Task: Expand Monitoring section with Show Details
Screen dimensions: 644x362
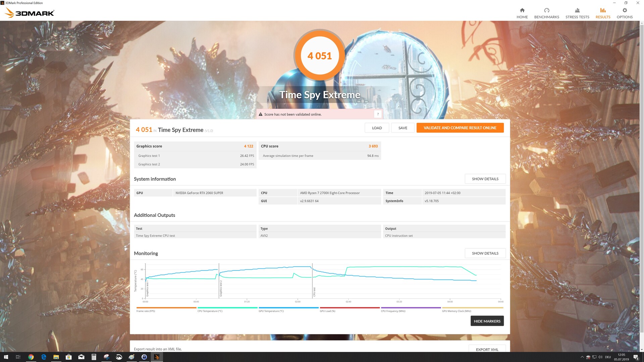Action: 485,253
